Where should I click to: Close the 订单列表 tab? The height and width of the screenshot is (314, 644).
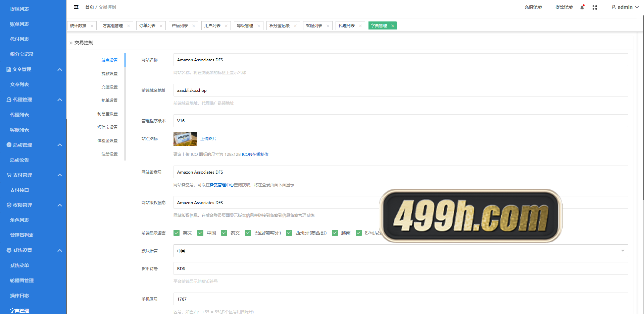pyautogui.click(x=161, y=26)
